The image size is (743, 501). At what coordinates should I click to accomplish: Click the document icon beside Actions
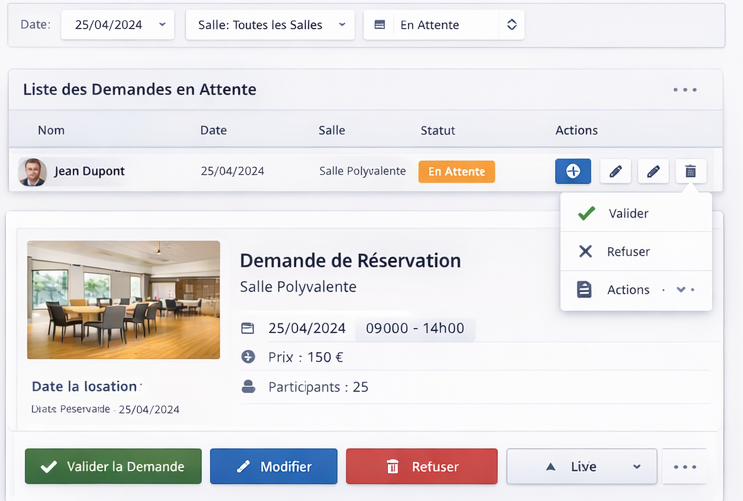point(584,289)
